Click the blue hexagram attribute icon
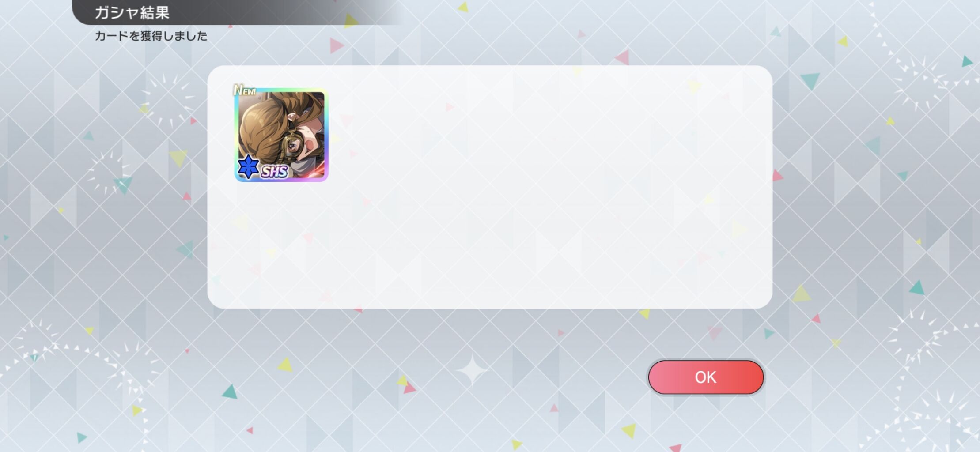Viewport: 980px width, 452px height. [248, 166]
